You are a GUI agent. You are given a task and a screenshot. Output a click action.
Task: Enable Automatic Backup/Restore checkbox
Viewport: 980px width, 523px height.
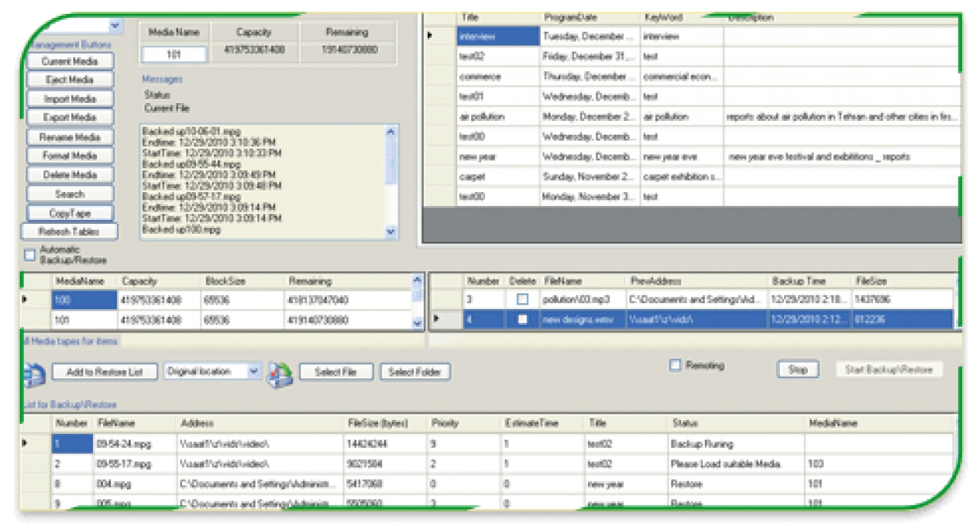tap(30, 255)
